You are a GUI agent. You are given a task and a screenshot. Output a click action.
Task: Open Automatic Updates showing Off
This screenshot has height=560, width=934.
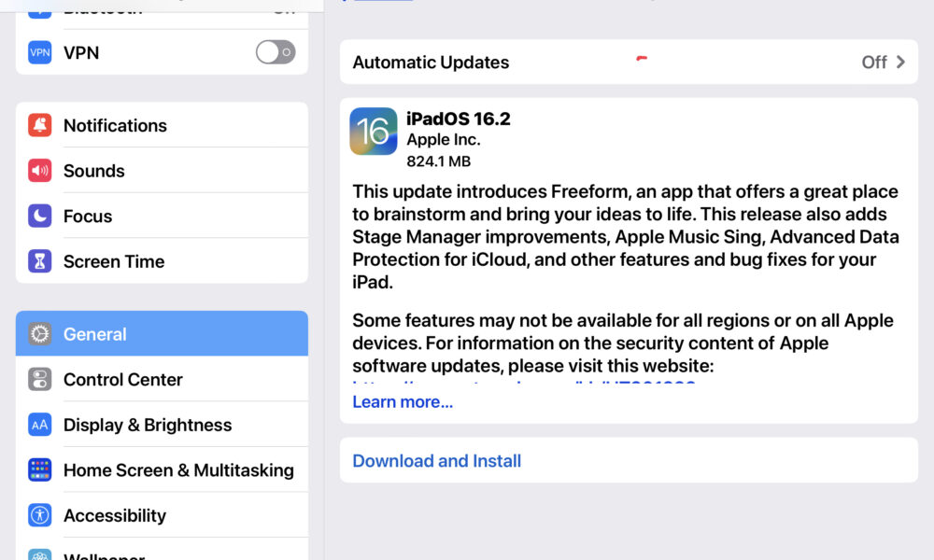(x=629, y=62)
